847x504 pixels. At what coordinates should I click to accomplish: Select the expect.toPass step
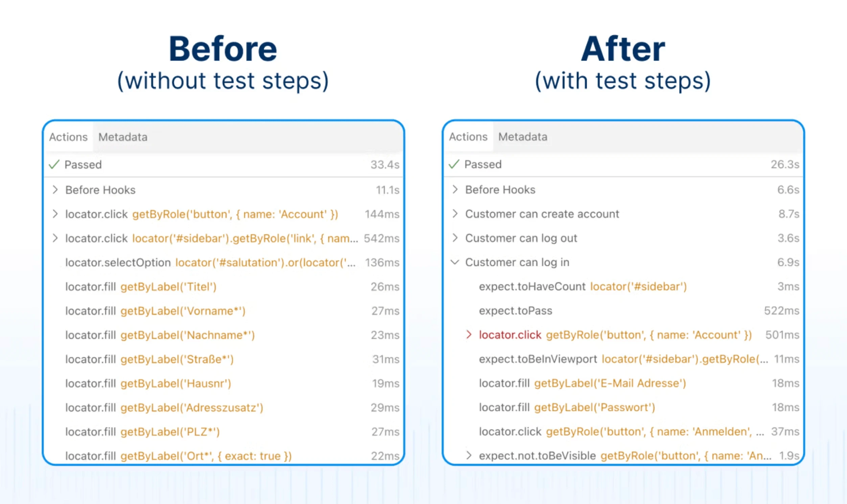click(x=515, y=311)
